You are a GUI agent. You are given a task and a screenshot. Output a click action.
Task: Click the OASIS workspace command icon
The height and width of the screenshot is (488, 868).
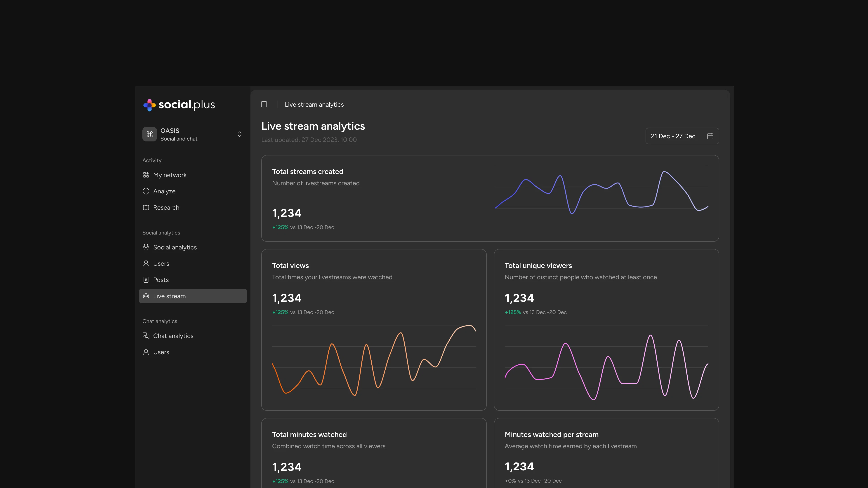coord(149,134)
